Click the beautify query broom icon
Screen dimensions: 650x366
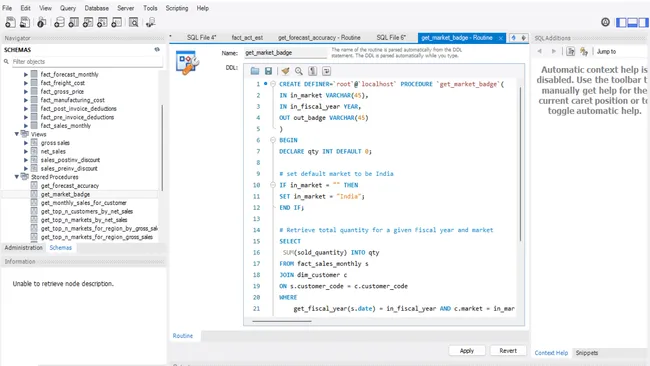point(285,71)
